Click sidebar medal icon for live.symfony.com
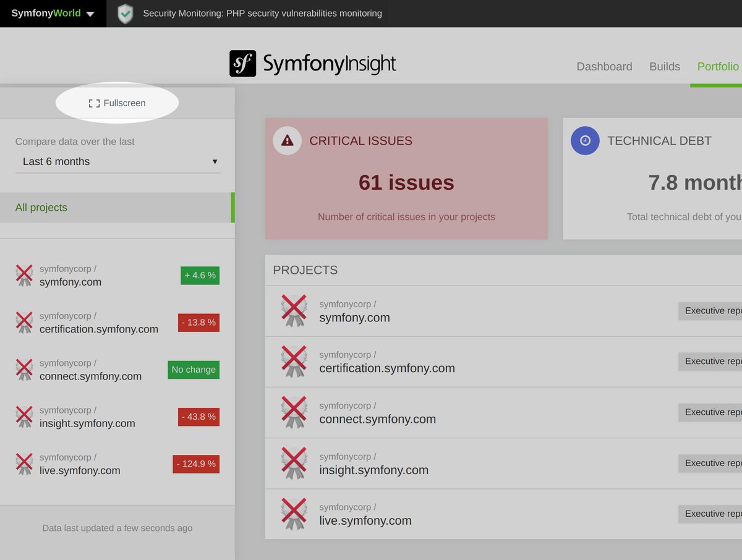Screen dimensions: 742x560 pos(24,463)
